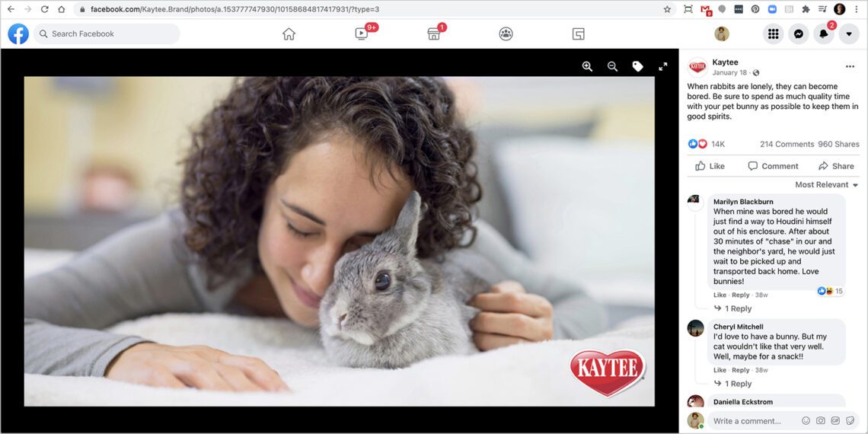Open Daniella Eckstrom's profile
The height and width of the screenshot is (434, 868).
click(x=743, y=402)
